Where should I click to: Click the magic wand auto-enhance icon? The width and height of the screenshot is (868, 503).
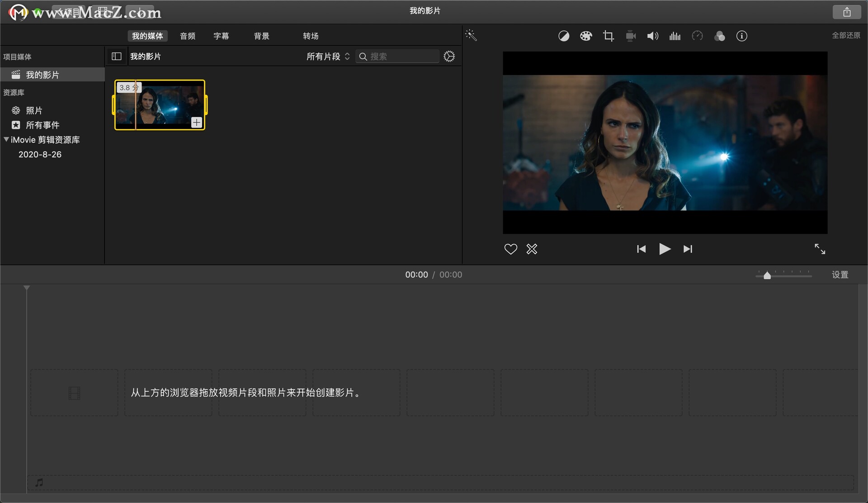(471, 35)
